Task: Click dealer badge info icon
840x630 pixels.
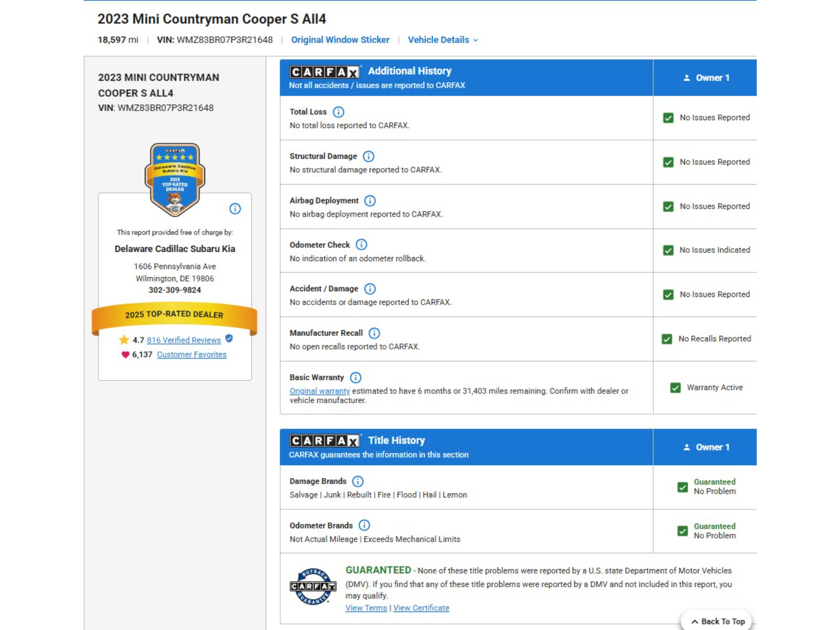Action: [x=235, y=209]
